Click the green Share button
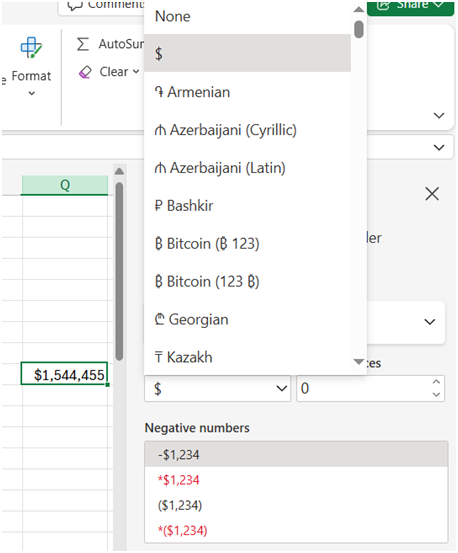 coord(411,7)
